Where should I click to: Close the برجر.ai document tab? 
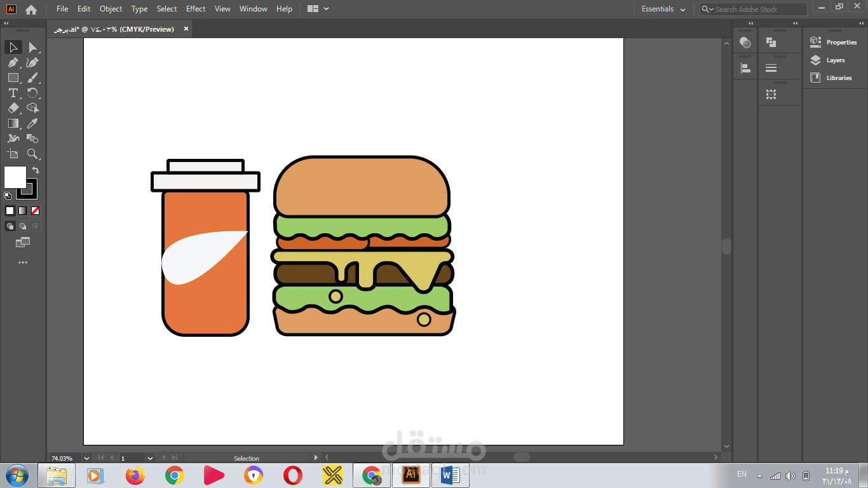[x=186, y=29]
